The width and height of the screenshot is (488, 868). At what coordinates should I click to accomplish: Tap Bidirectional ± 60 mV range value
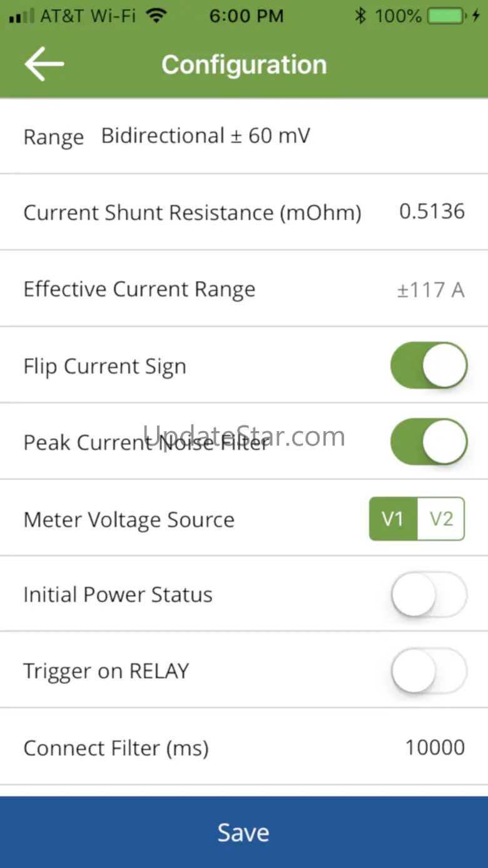[x=206, y=136]
